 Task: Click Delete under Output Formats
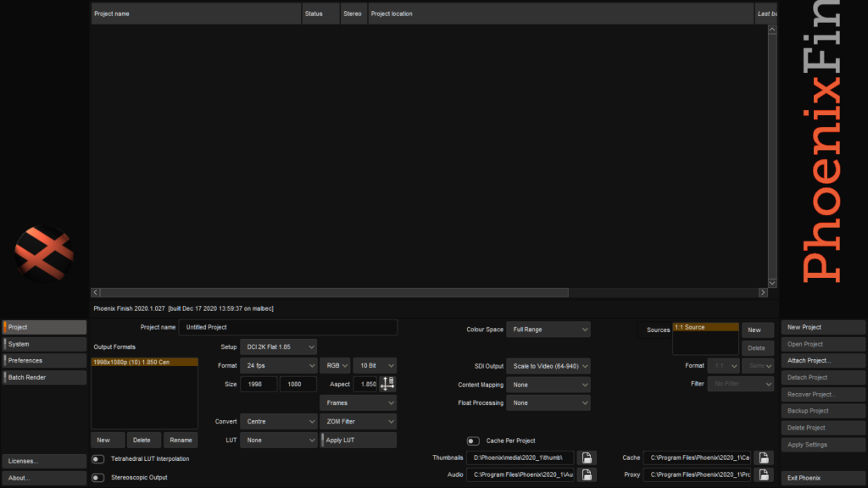[x=144, y=441]
